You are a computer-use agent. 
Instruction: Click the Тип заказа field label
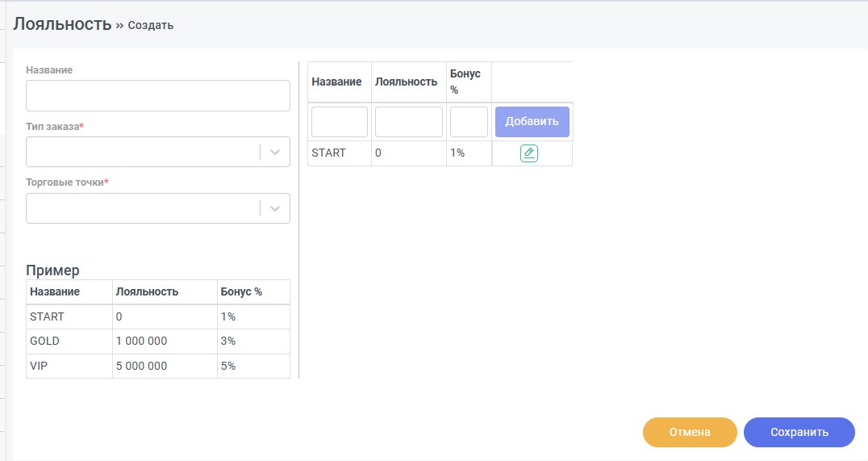[55, 126]
